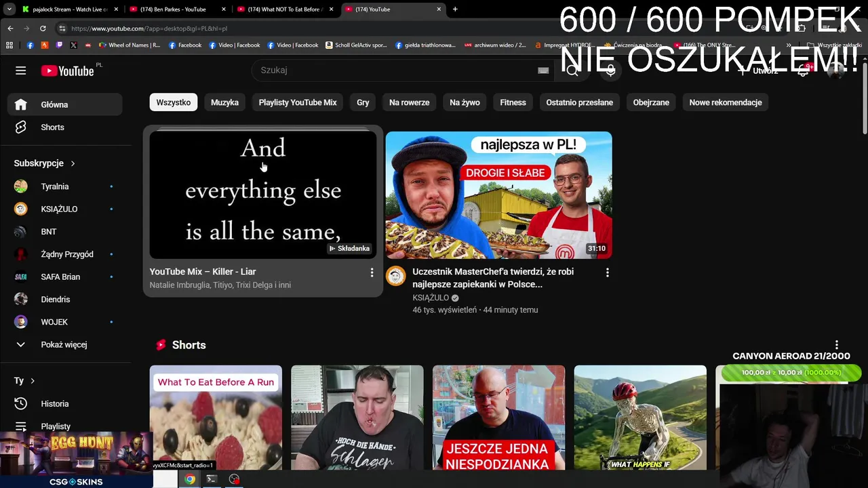The image size is (868, 488).
Task: Open the title 'YouTube Mix – Killer - Liar'
Action: coord(203,272)
